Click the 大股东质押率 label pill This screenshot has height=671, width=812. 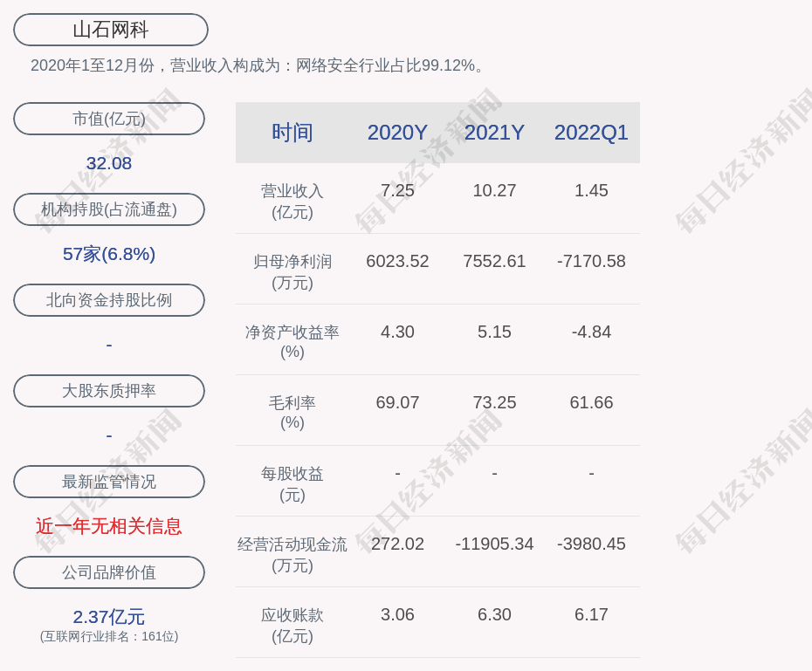coord(109,391)
